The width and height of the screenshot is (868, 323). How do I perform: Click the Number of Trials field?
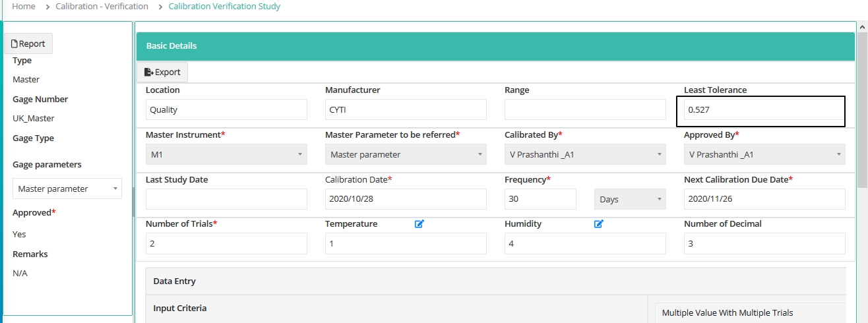coord(226,244)
